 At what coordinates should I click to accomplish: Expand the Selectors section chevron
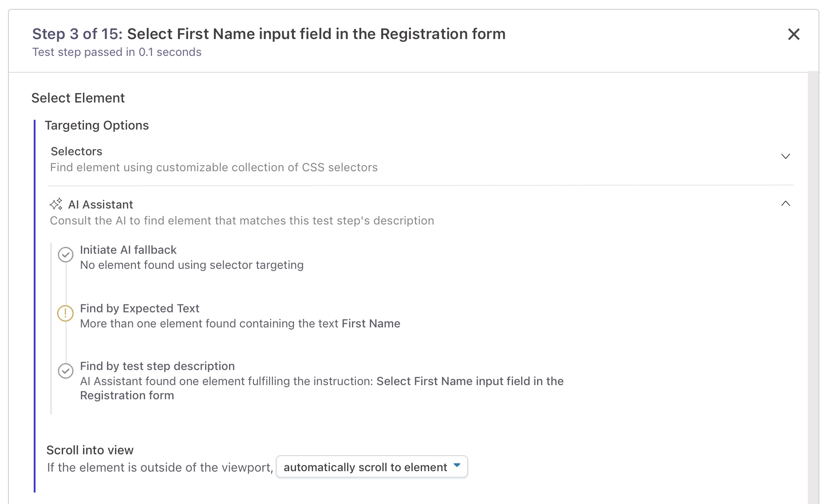click(785, 156)
